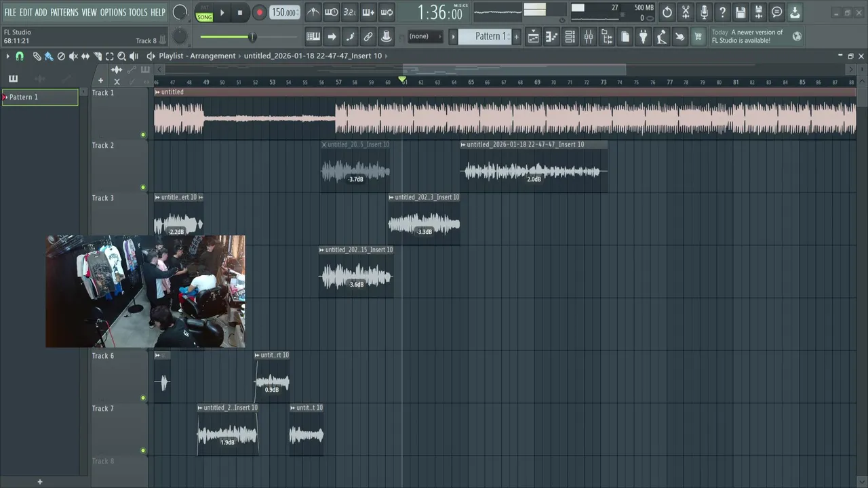Open the tempo tapper icon
Image resolution: width=868 pixels, height=488 pixels.
click(x=661, y=37)
